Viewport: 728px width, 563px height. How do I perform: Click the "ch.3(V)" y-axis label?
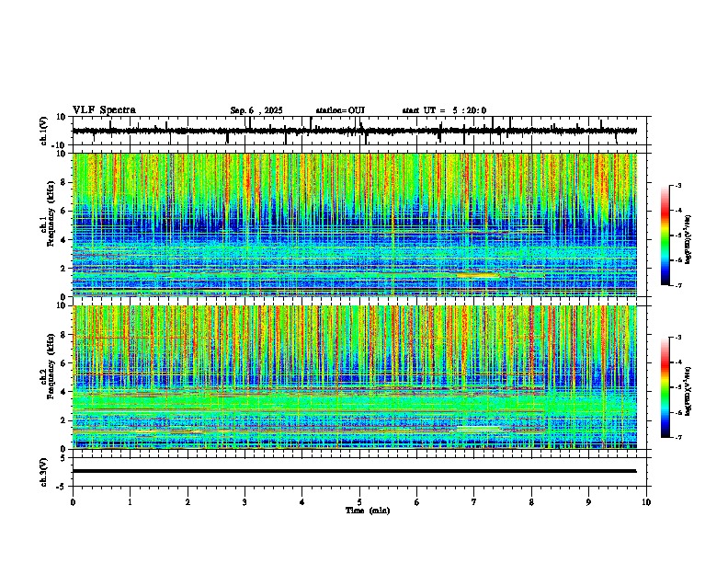[43, 473]
